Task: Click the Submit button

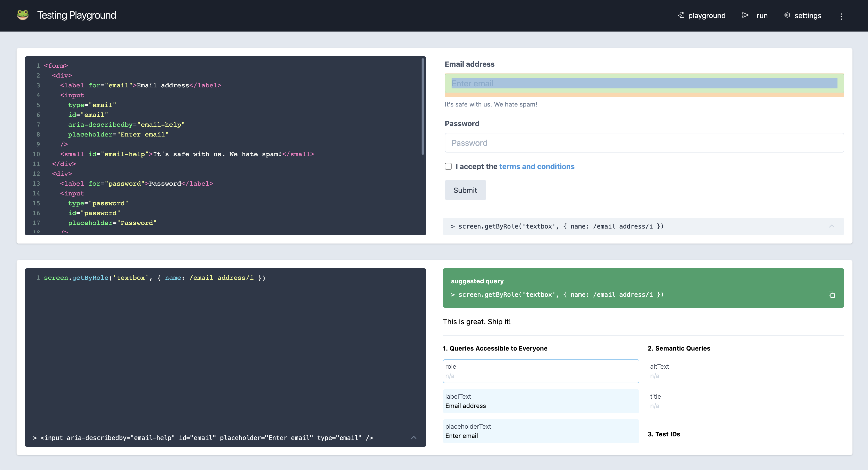Action: (x=466, y=190)
